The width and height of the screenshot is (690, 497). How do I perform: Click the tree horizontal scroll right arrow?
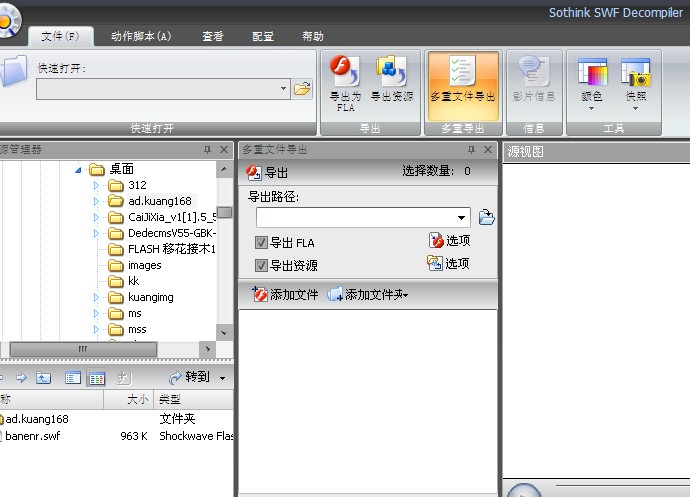208,350
